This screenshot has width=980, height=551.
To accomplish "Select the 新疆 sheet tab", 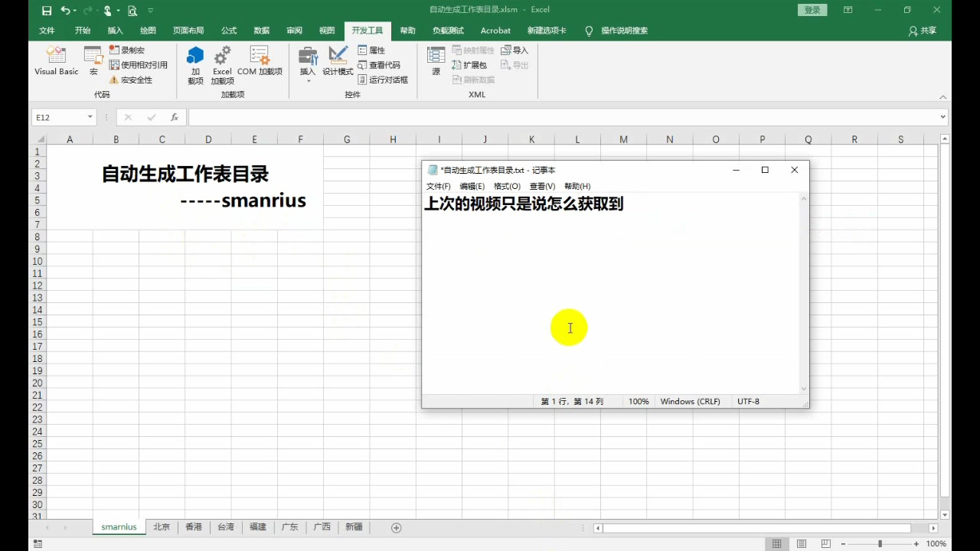I will click(354, 527).
